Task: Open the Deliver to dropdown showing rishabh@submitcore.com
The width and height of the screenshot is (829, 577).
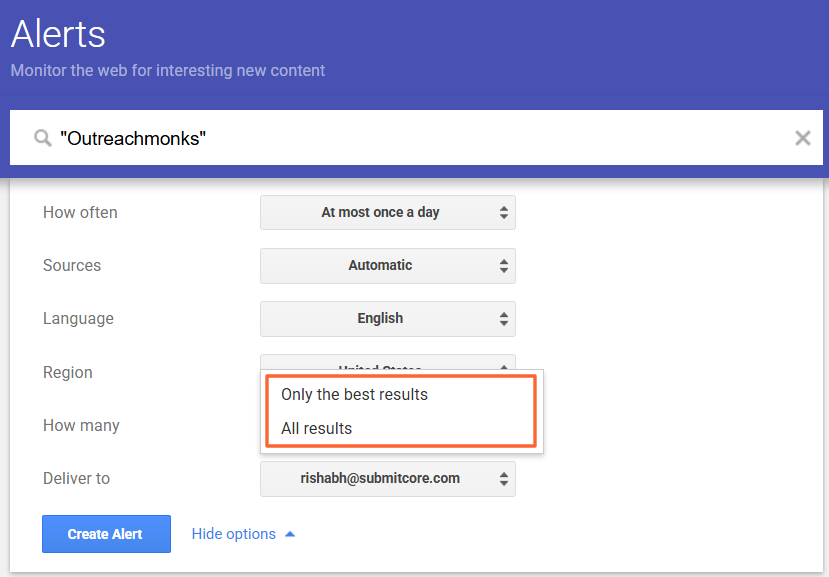Action: point(388,478)
